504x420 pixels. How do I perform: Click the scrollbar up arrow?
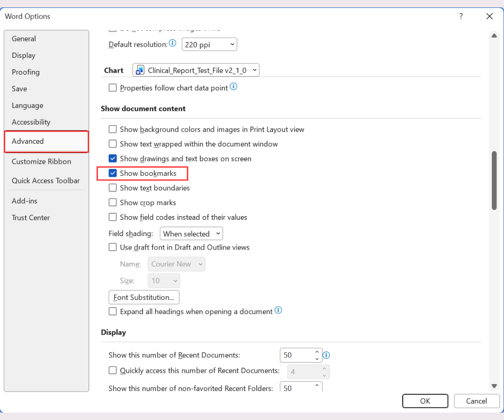point(494,35)
